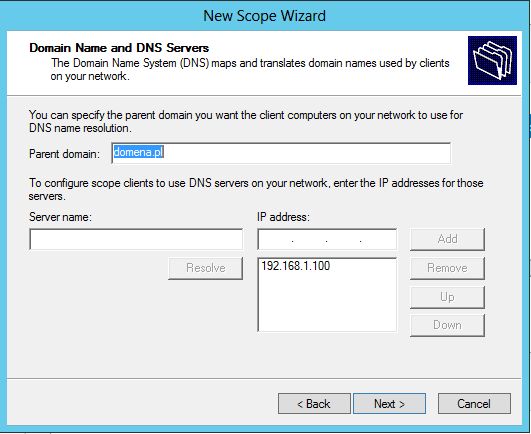Click the highlighted domena.pl text

(139, 152)
